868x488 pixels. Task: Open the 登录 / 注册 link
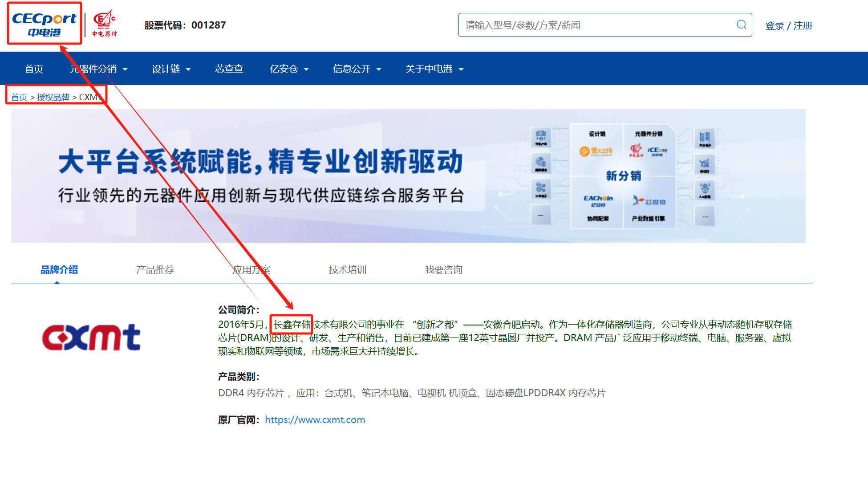(788, 25)
